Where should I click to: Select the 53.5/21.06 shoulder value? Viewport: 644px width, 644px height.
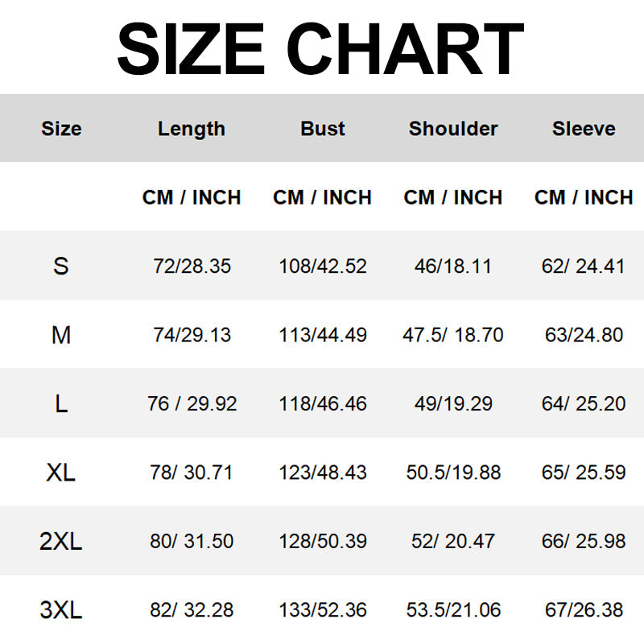pos(453,610)
